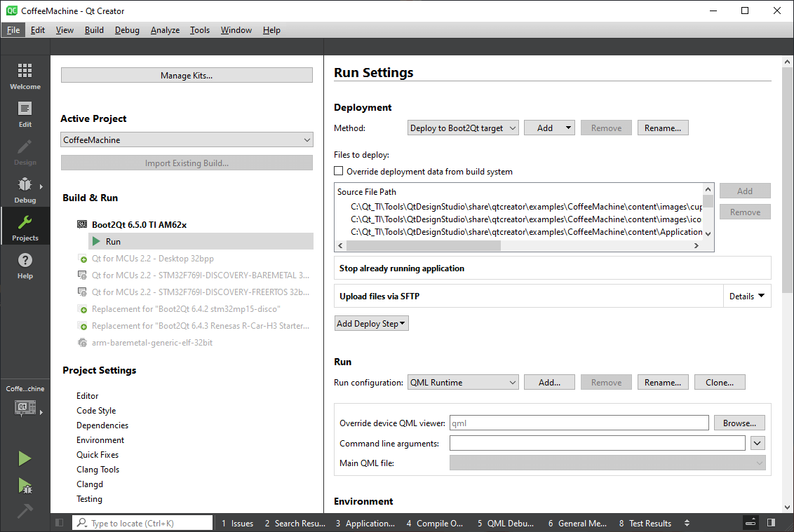The width and height of the screenshot is (794, 532).
Task: Enable Override deployment data from build system
Action: [x=339, y=171]
